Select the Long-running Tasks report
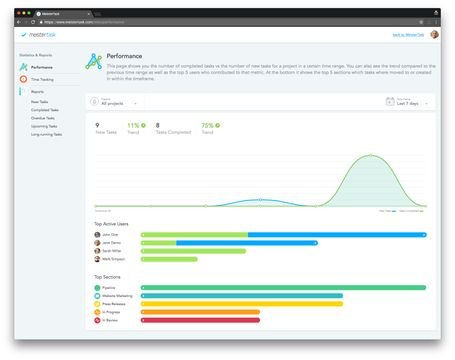 click(x=46, y=134)
